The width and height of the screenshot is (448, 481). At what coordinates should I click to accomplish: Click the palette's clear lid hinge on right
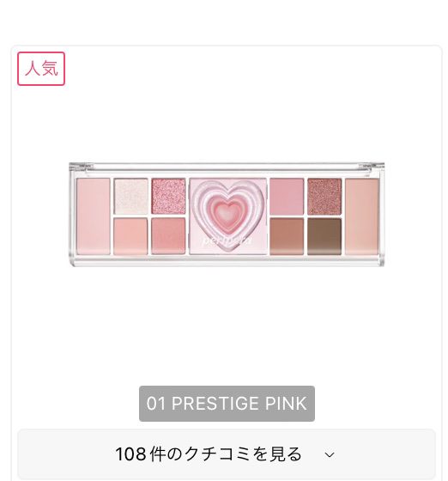pos(371,167)
